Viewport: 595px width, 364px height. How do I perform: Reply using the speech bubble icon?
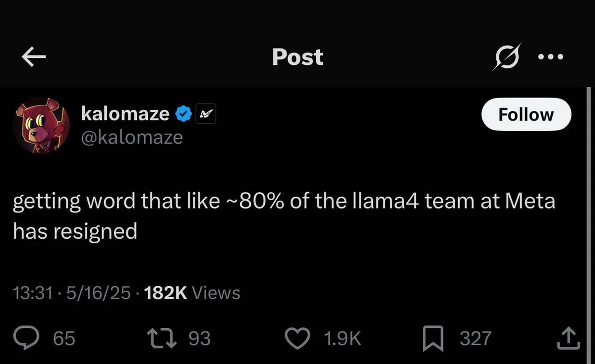coord(37,338)
